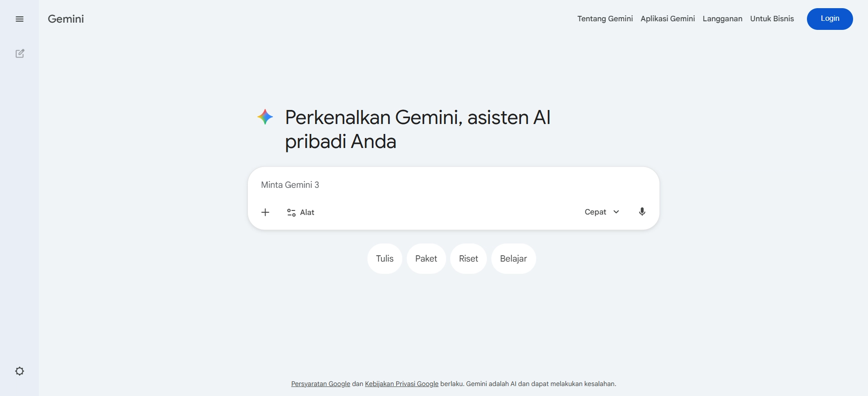Image resolution: width=868 pixels, height=396 pixels.
Task: Click the Gemini sparkle logo
Action: tap(265, 117)
